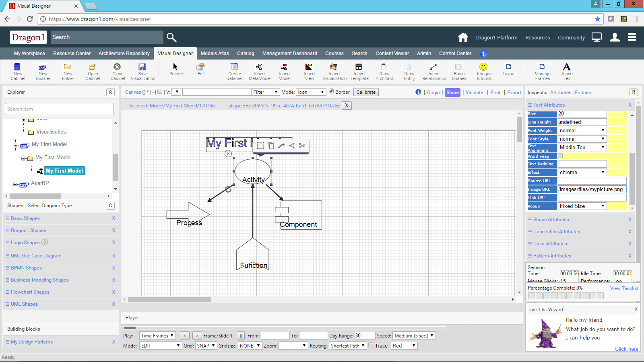Click Insert Model icon
Image resolution: width=644 pixels, height=362 pixels.
click(x=284, y=67)
